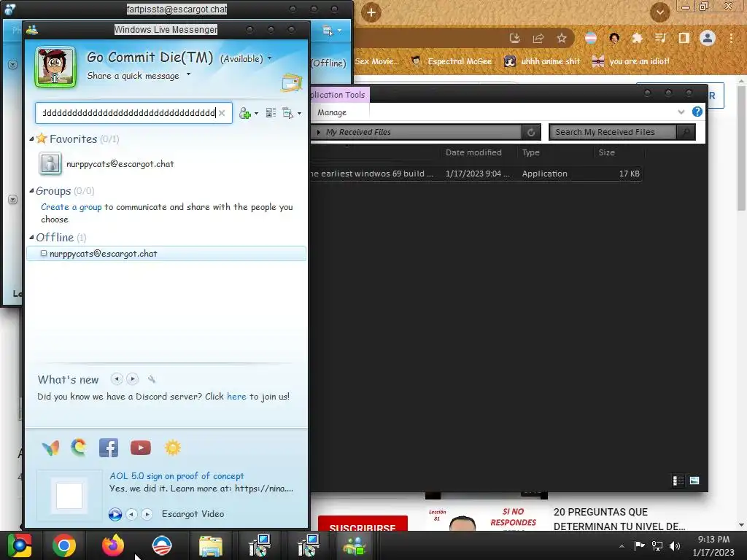
Task: Click the Go Commit Die profile picture
Action: [55, 66]
